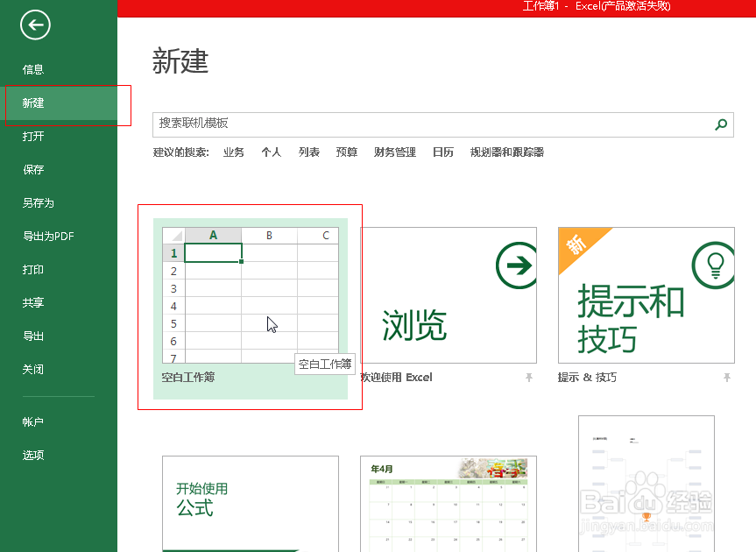Search suggested term 规划器和跟踪器

point(507,152)
